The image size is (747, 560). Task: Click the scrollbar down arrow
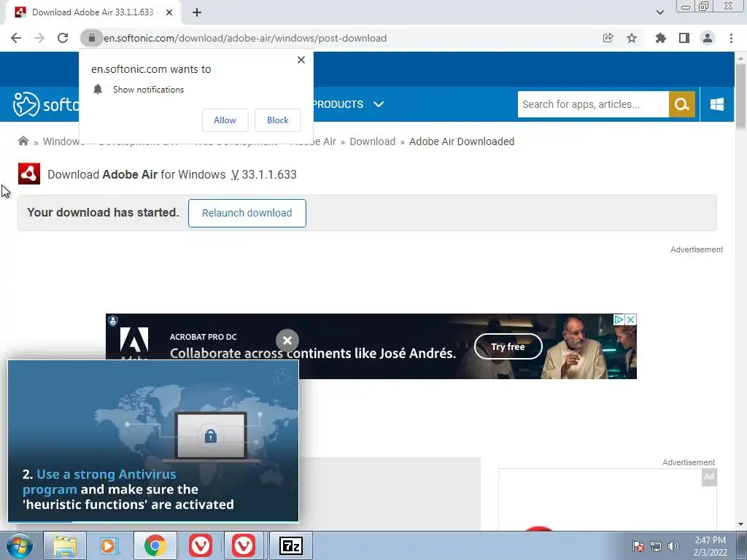pos(740,524)
